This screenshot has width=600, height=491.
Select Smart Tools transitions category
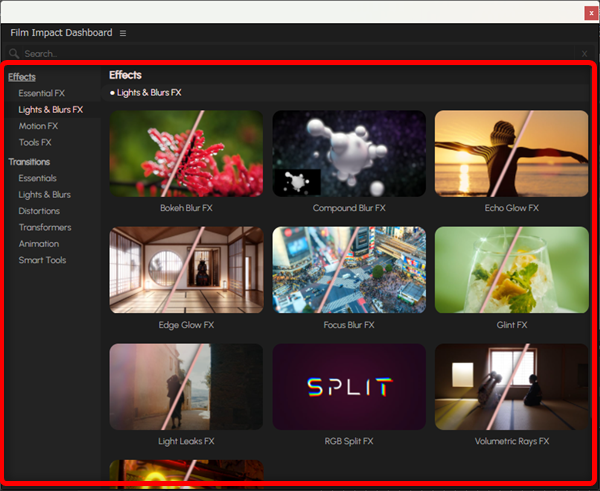click(42, 260)
